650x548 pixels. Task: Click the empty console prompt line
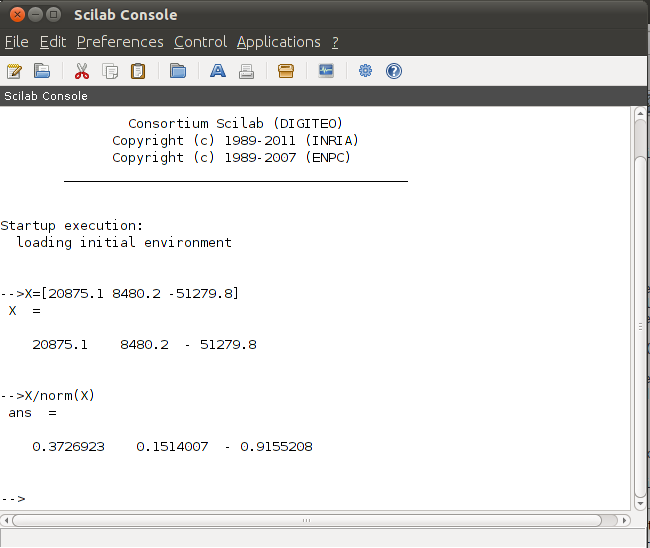click(x=315, y=498)
